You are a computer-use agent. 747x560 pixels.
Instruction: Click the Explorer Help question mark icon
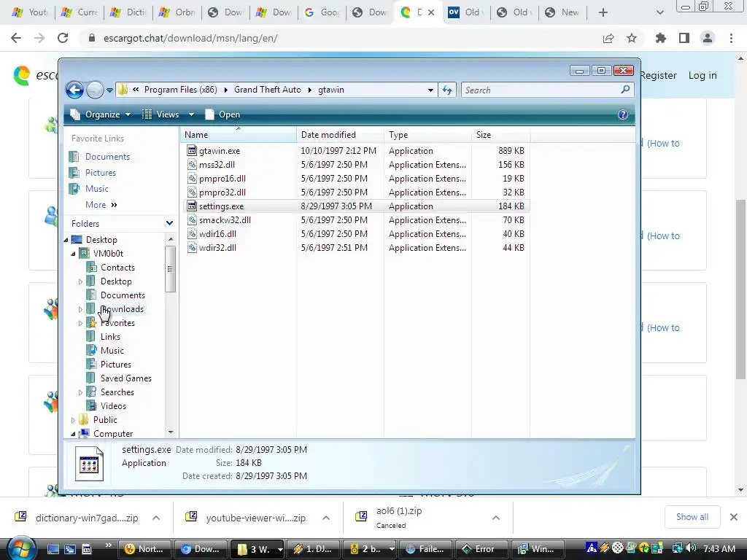pos(623,114)
